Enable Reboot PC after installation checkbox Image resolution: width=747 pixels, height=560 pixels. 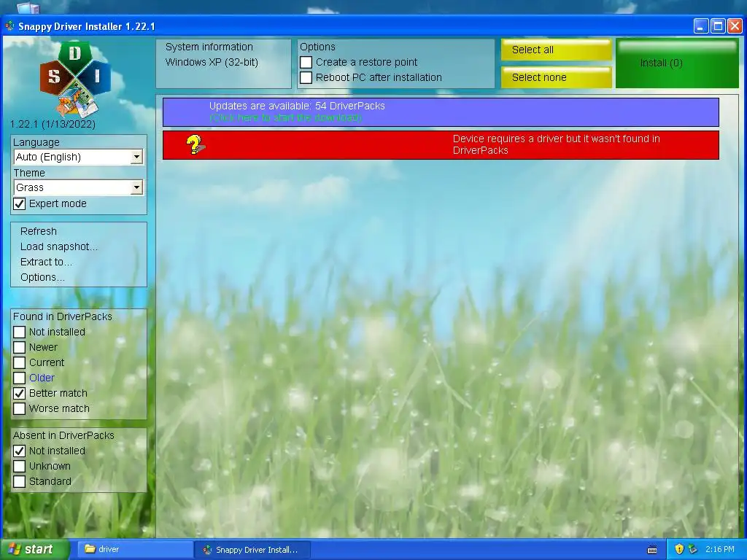(x=306, y=77)
